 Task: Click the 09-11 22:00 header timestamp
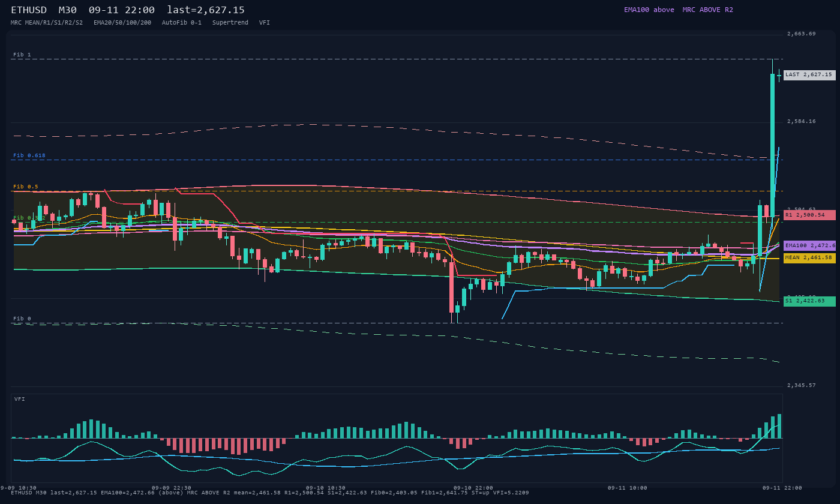tap(121, 10)
